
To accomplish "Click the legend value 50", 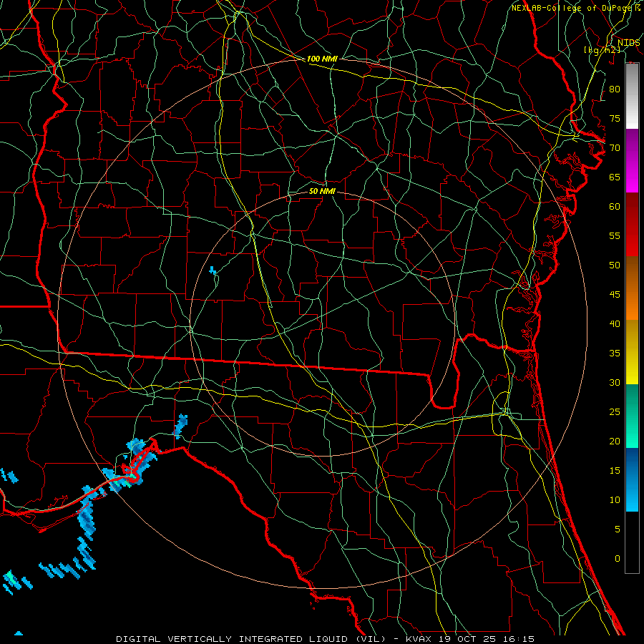I will click(x=615, y=265).
